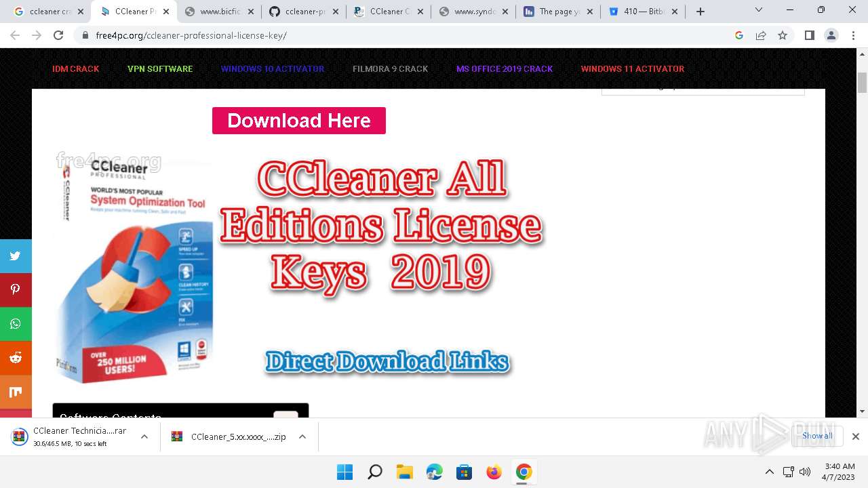Image resolution: width=868 pixels, height=488 pixels.
Task: Open IDM CRACK menu link
Action: 76,69
